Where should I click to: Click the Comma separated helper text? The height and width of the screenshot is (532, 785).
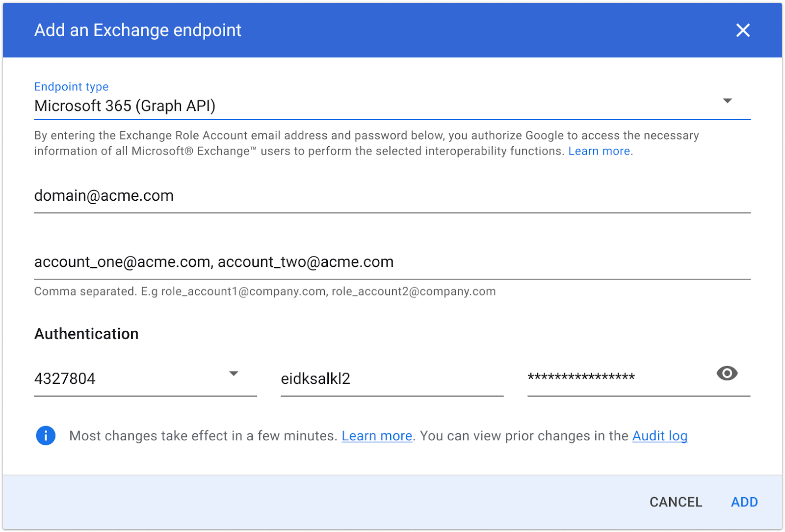(x=265, y=292)
